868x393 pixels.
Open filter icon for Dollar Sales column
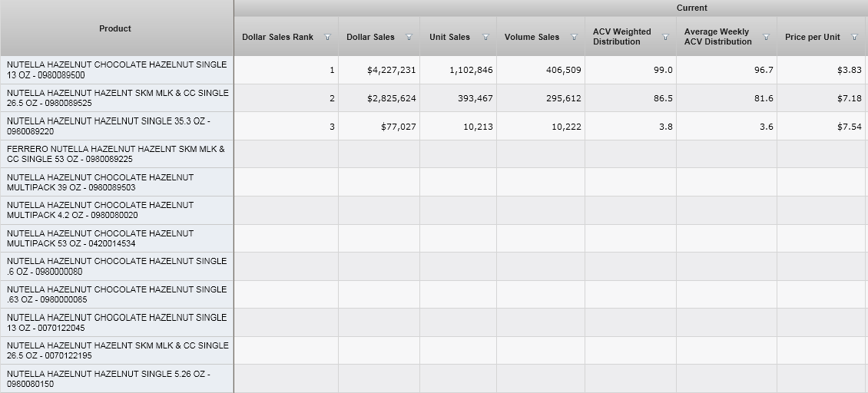click(409, 37)
